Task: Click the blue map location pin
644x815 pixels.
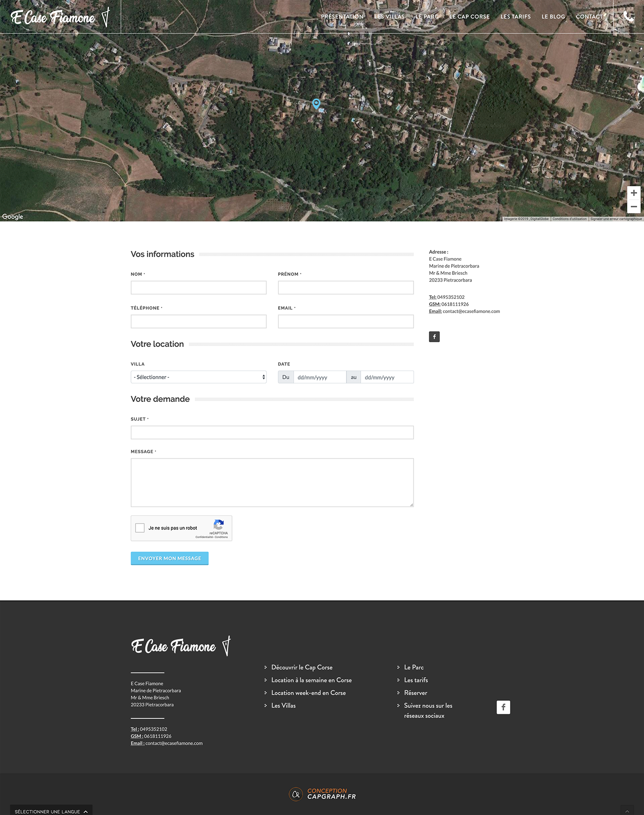Action: click(316, 103)
